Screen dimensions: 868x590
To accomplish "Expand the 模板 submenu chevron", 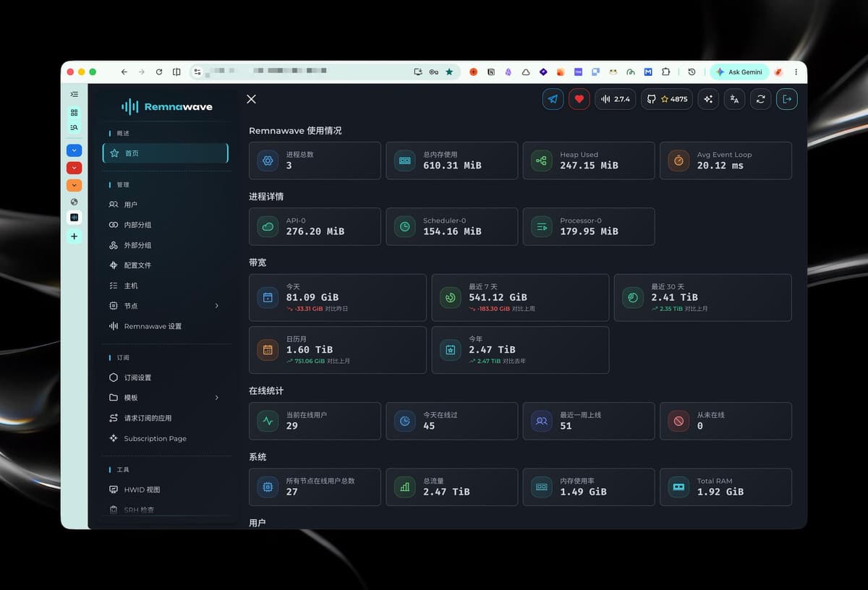I will click(x=217, y=398).
